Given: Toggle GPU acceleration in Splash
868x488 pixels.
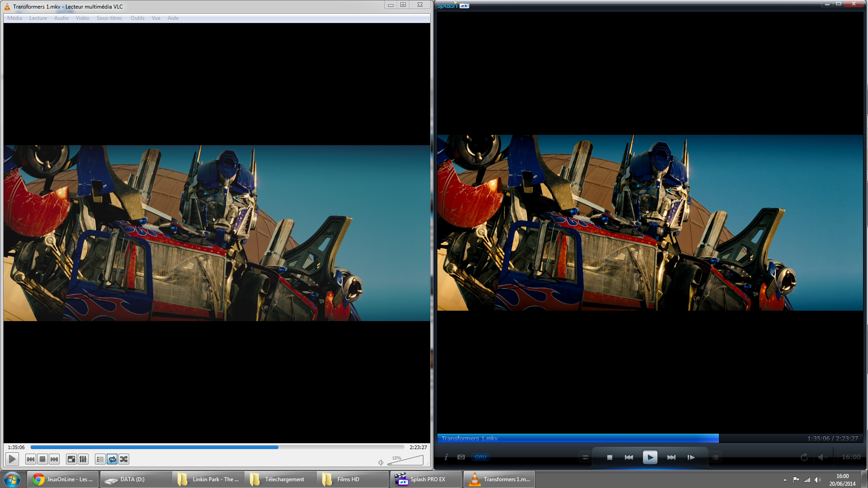Looking at the screenshot, I should 480,457.
